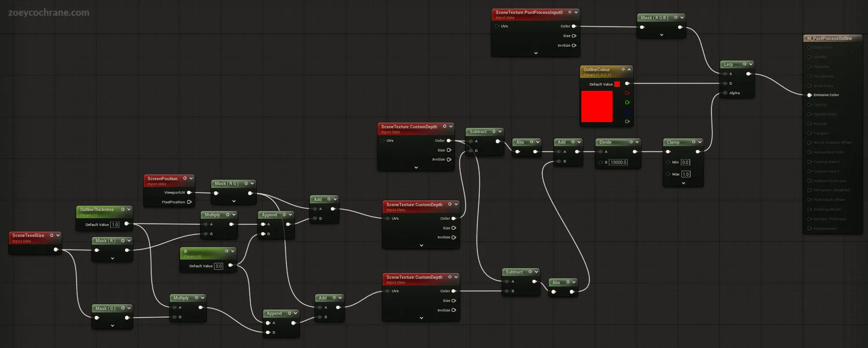Expand bottom arrow of Mask (R G) node
The width and height of the screenshot is (868, 348).
click(234, 201)
